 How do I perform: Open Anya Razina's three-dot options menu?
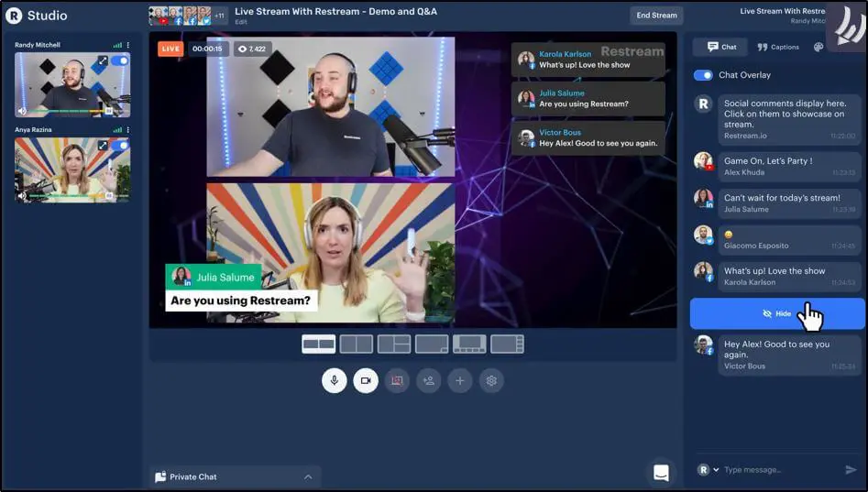click(x=128, y=129)
